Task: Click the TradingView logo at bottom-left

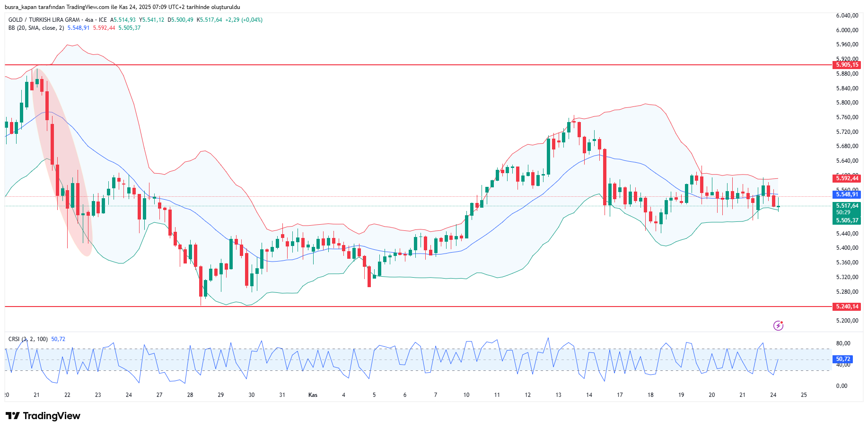Action: click(43, 416)
